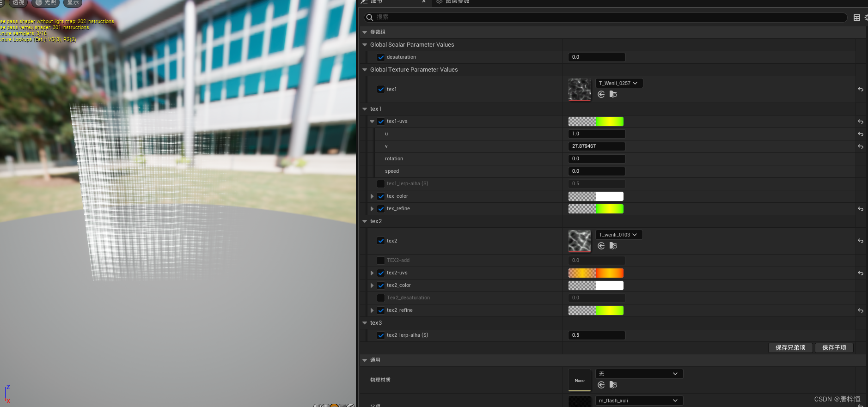This screenshot has height=407, width=868.
Task: Open physical material 无 dropdown
Action: [639, 374]
